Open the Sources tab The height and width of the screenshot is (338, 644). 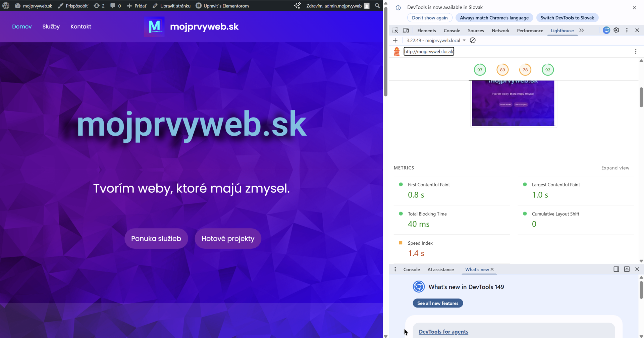pos(476,31)
